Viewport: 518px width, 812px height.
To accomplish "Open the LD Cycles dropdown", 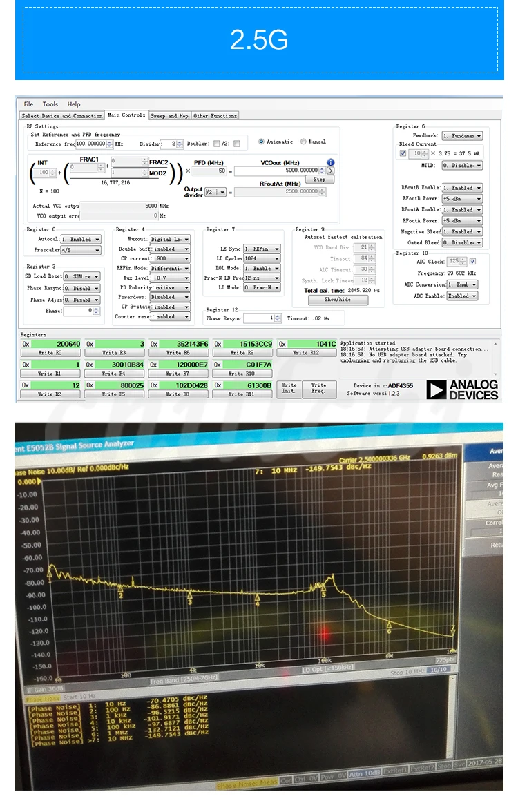I will pos(262,258).
